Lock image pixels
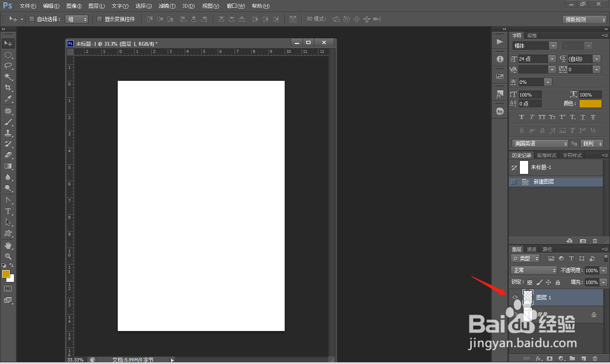610x364 pixels. tap(539, 282)
